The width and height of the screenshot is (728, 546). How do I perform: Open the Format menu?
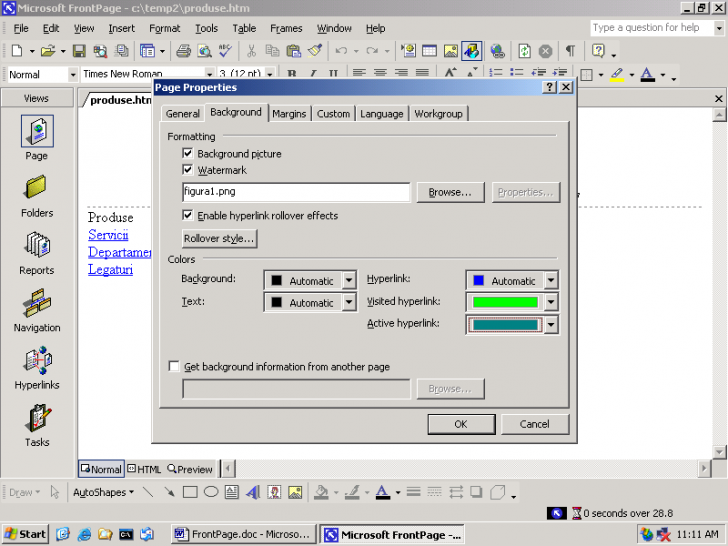(x=165, y=28)
